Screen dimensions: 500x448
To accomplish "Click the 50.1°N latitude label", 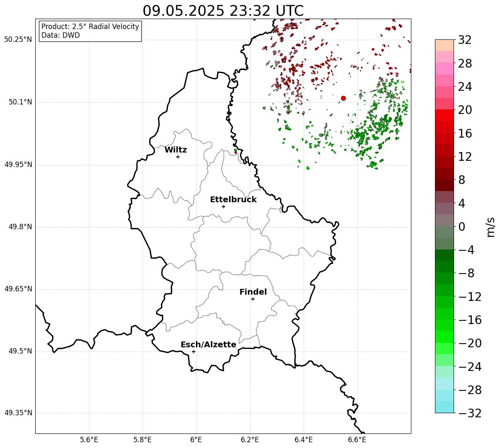I will (x=20, y=102).
